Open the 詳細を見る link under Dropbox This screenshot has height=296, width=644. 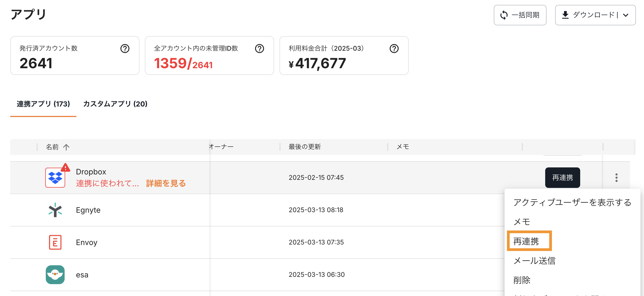tap(166, 183)
